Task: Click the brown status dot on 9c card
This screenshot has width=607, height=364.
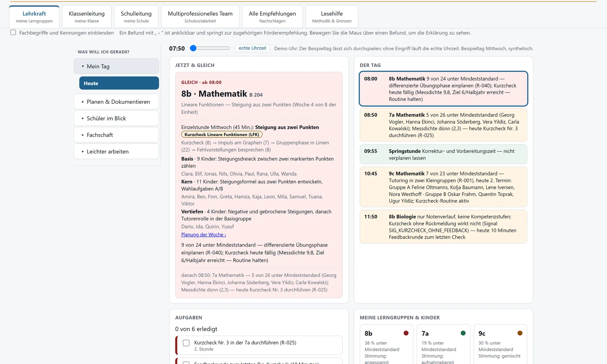Action: click(x=520, y=333)
